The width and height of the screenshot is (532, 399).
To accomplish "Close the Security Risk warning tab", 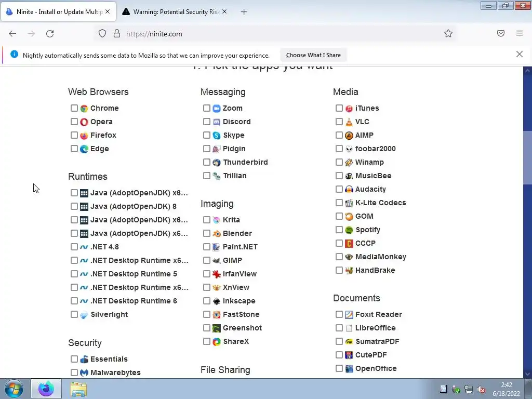I will pyautogui.click(x=224, y=11).
